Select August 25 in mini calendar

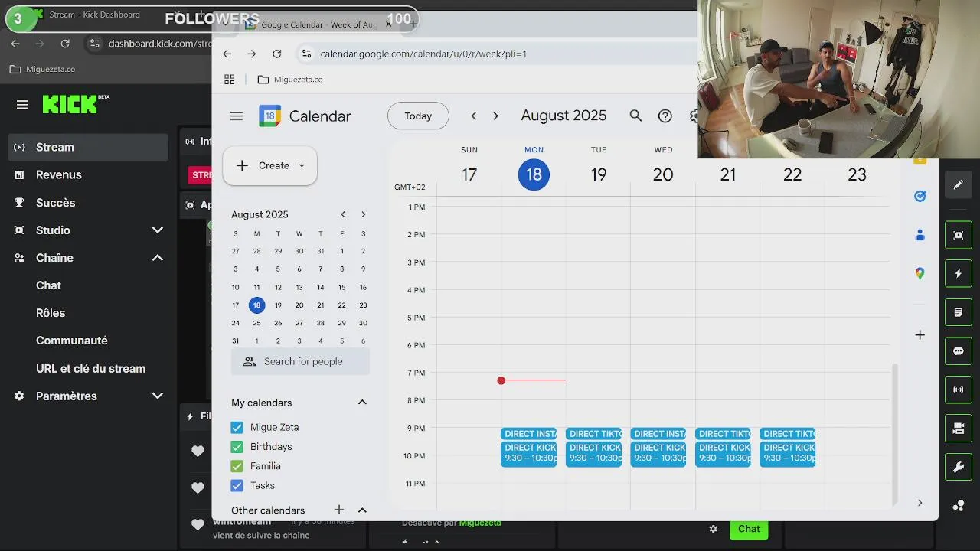[x=256, y=323]
